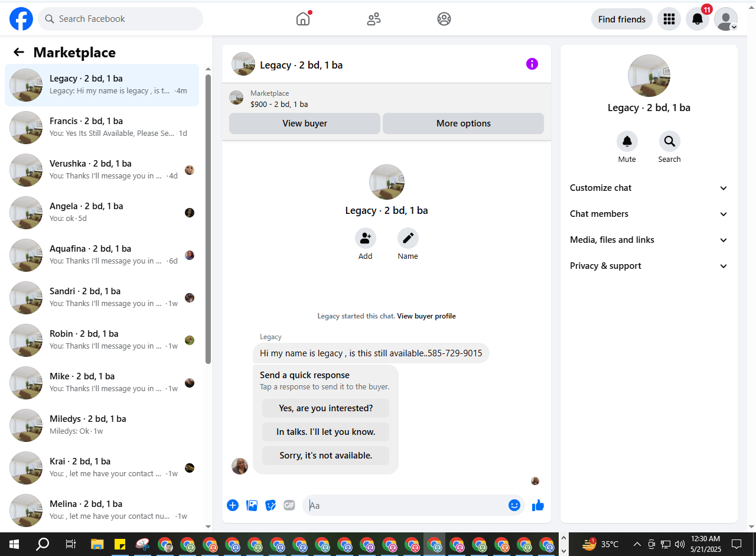Click the chat list vertical scrollbar
The width and height of the screenshot is (756, 556).
208,219
